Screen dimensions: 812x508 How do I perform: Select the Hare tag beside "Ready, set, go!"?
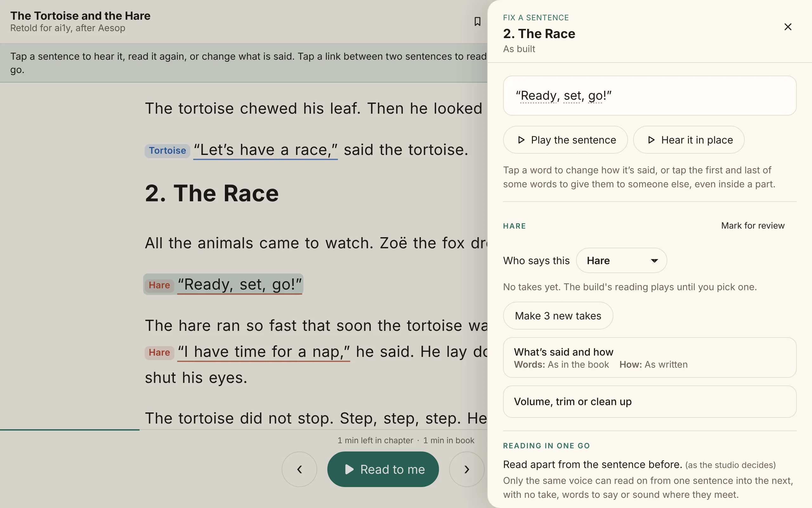[x=159, y=285]
